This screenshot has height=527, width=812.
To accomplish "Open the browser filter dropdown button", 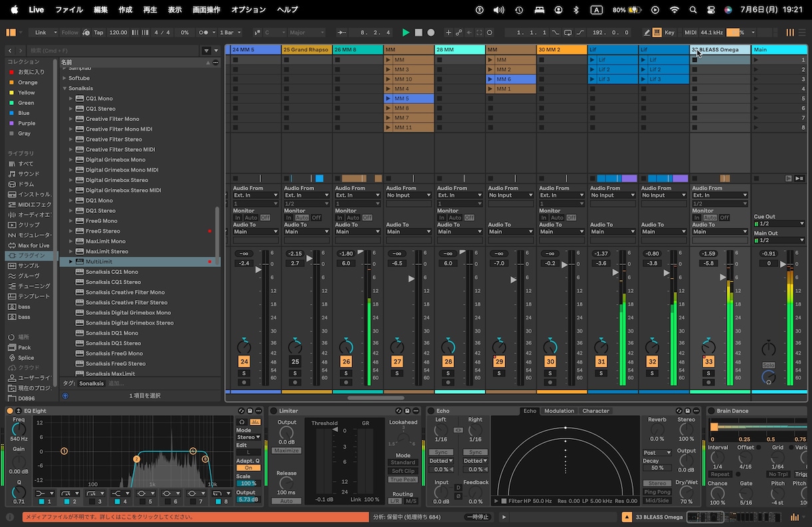I will point(206,51).
